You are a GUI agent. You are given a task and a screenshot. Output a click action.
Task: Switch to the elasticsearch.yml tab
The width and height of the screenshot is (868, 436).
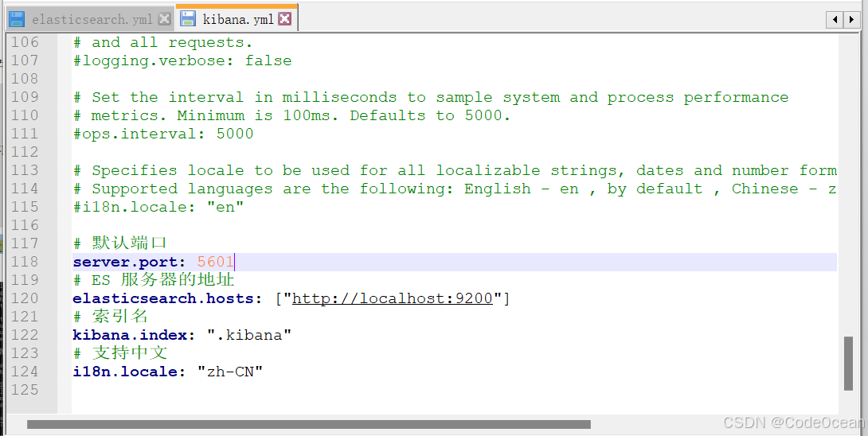pyautogui.click(x=92, y=19)
